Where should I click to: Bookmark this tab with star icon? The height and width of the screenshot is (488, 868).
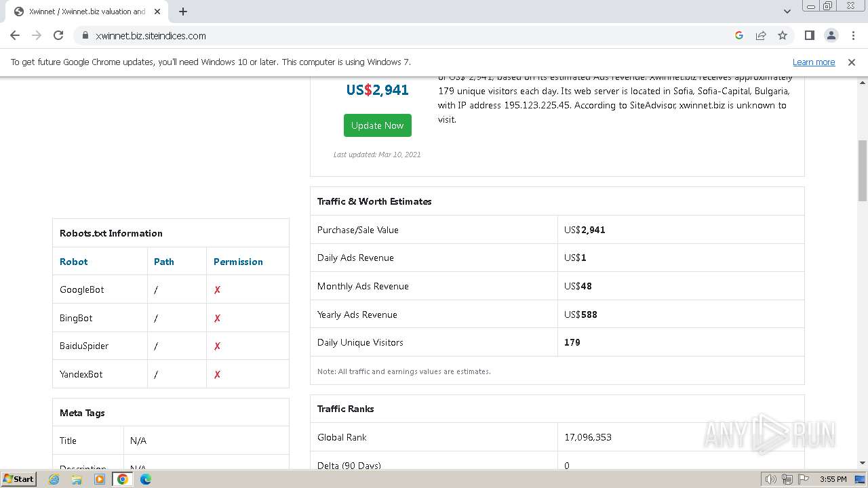[783, 35]
